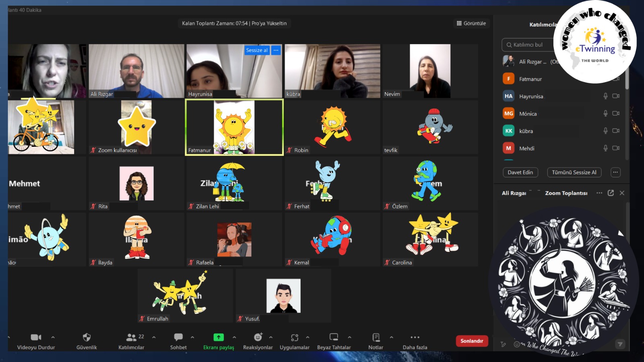Click Sessize al on Hayrunisa's tile
Screen dimensions: 644x362
click(257, 50)
